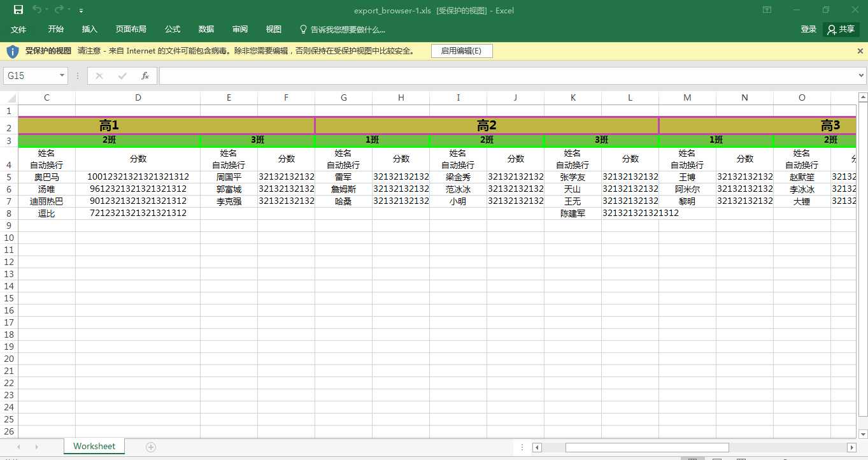Open the 数据 ribbon tab

tap(206, 29)
